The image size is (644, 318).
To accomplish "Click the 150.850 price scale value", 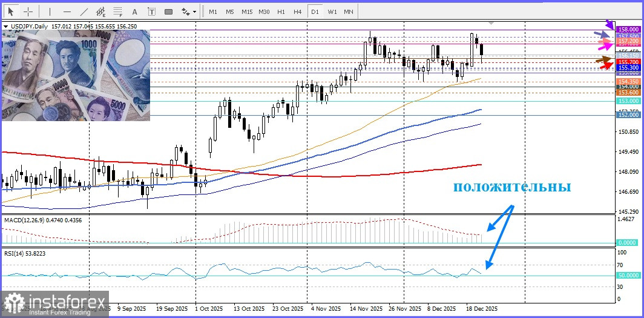I will (629, 132).
